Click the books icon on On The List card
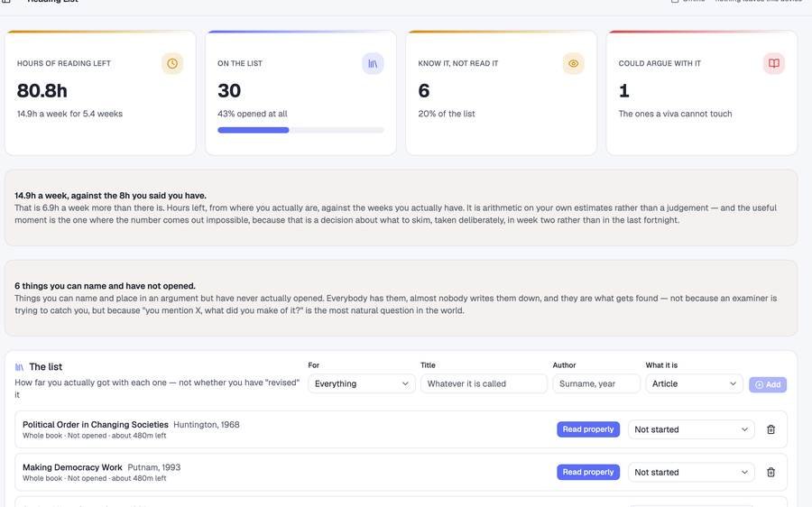Viewport: 812px width, 507px height. point(373,64)
